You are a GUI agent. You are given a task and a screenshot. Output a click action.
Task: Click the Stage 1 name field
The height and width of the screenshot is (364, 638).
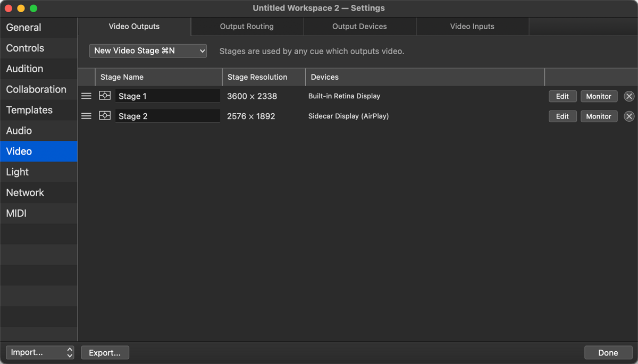167,96
